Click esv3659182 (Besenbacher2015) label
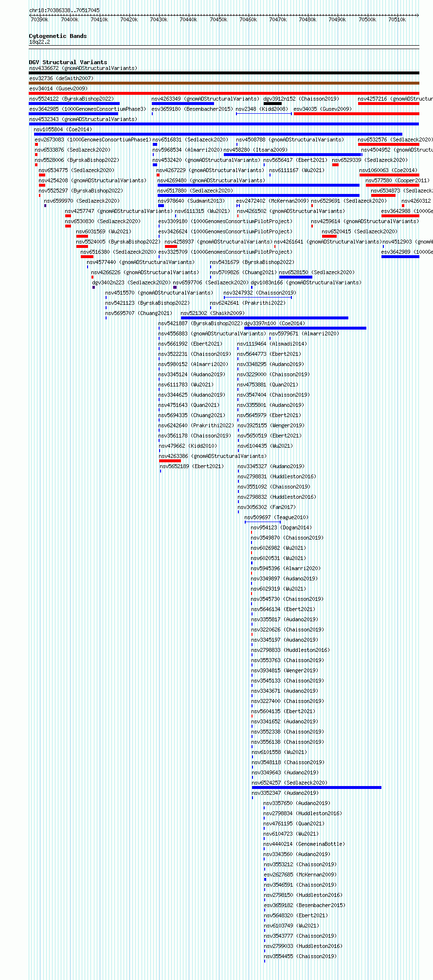Image resolution: width=433 pixels, height=980 pixels. 305,905
